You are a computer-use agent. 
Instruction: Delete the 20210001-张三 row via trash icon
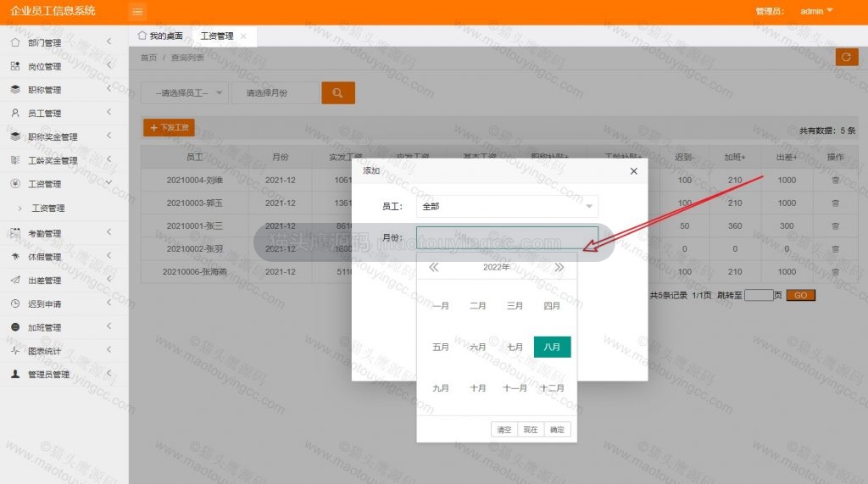pos(835,226)
